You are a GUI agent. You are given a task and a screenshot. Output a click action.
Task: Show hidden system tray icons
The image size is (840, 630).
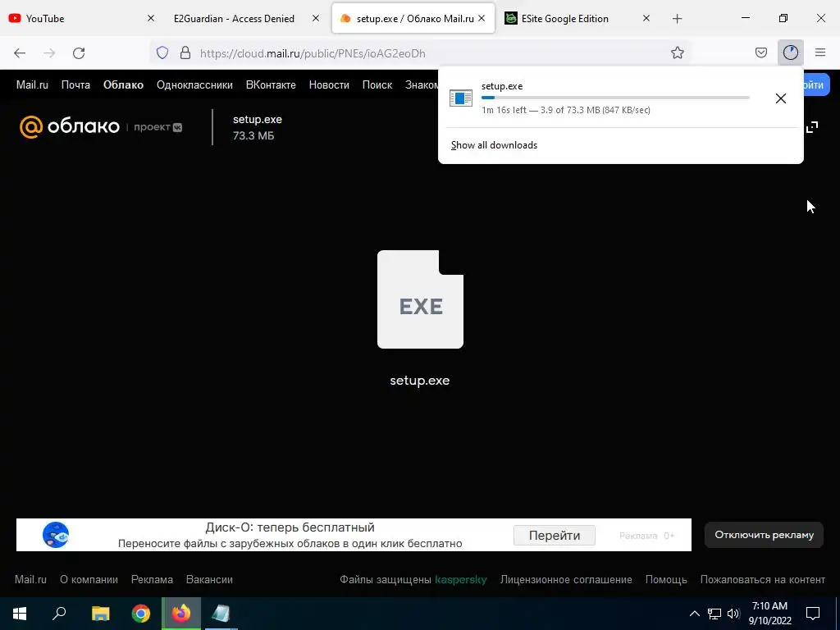click(694, 614)
